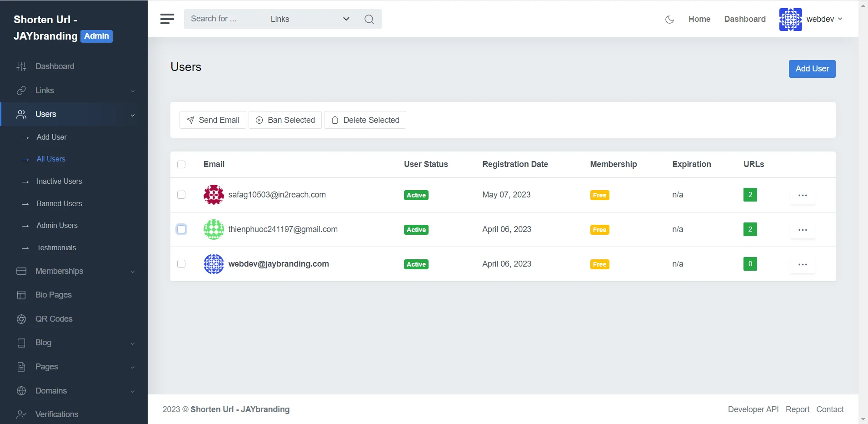
Task: Click the green URLs count badge for thienphuoc241197
Action: 750,229
